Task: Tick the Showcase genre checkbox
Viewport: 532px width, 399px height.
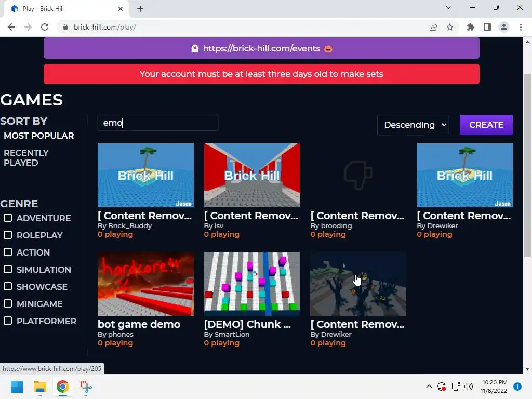Action: point(8,286)
